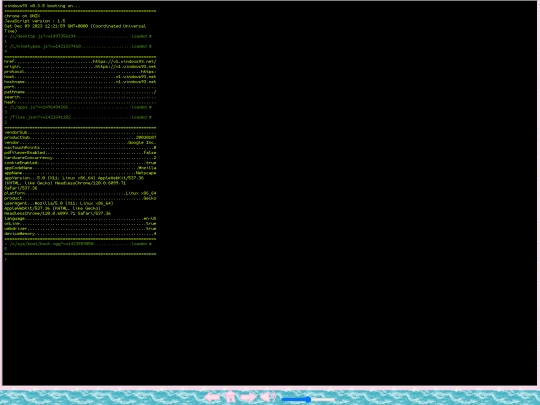Select the pathname row in the boot log
Image resolution: width=540 pixels, height=405 pixels.
pos(80,92)
